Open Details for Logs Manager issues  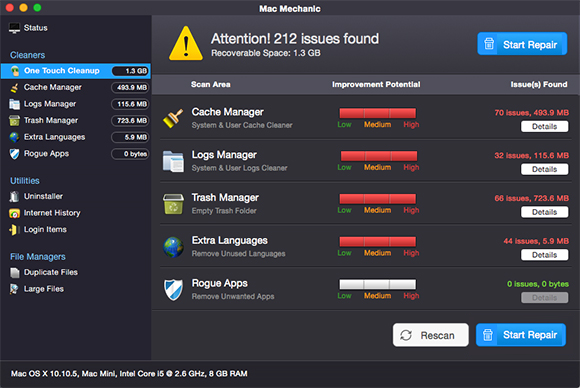pos(544,169)
